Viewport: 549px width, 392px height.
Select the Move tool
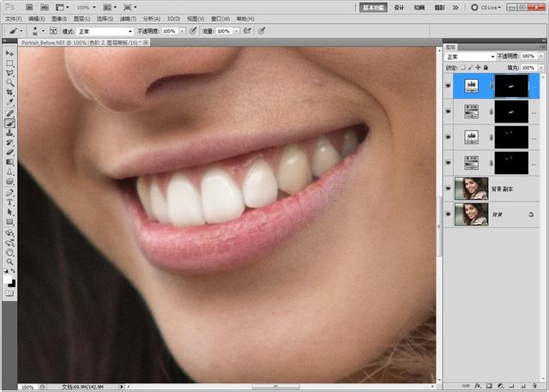(9, 53)
